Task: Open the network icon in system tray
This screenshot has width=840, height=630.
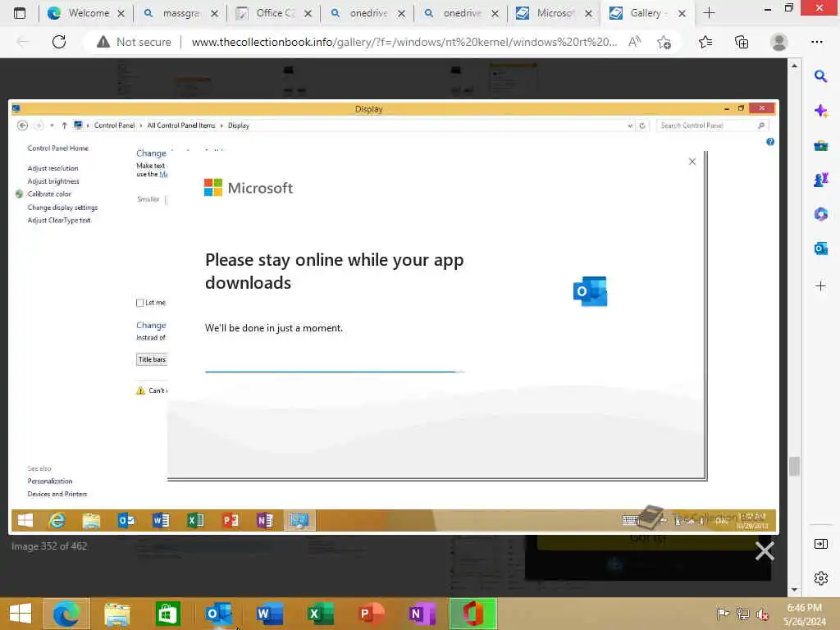Action: point(742,614)
